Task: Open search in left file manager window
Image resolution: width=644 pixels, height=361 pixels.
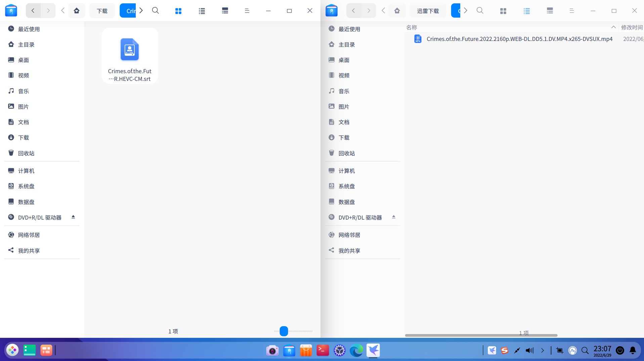Action: [x=155, y=11]
